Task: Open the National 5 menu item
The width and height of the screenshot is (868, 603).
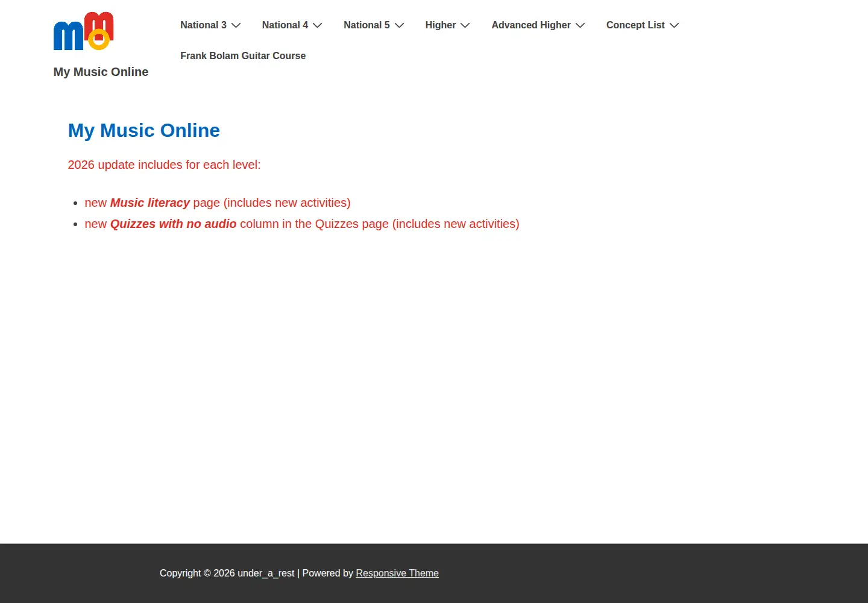Action: tap(366, 25)
